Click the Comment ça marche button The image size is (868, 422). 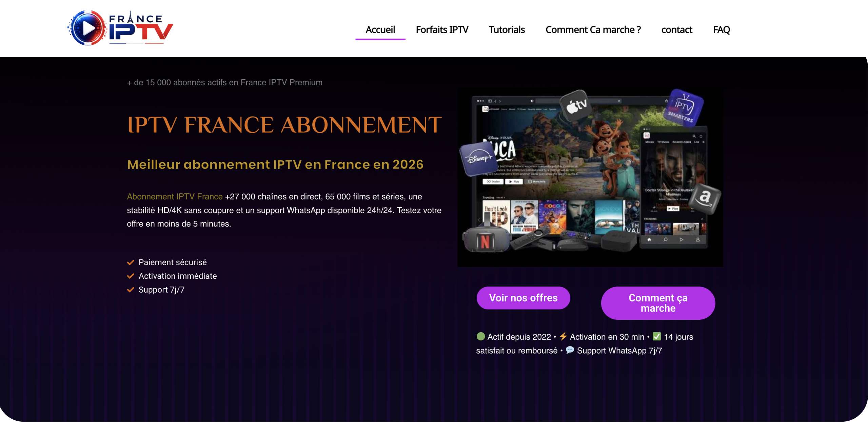pyautogui.click(x=658, y=303)
